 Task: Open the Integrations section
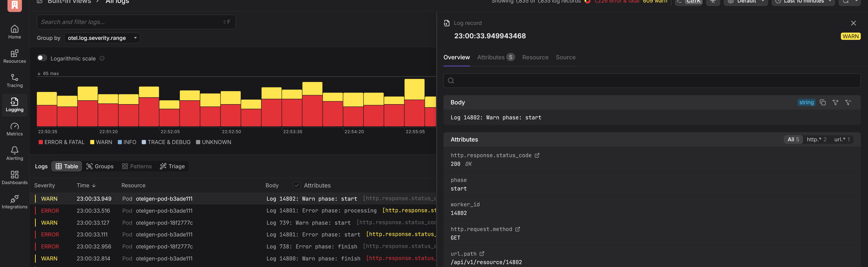[14, 202]
